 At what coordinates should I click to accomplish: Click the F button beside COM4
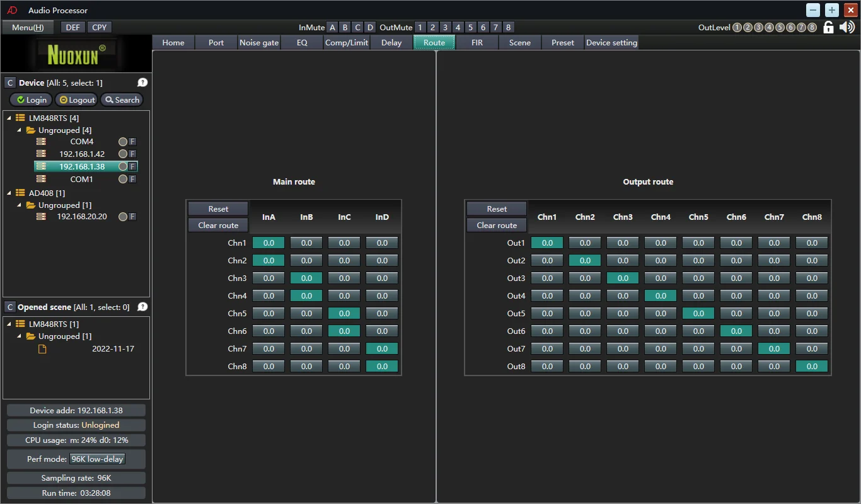(x=132, y=142)
